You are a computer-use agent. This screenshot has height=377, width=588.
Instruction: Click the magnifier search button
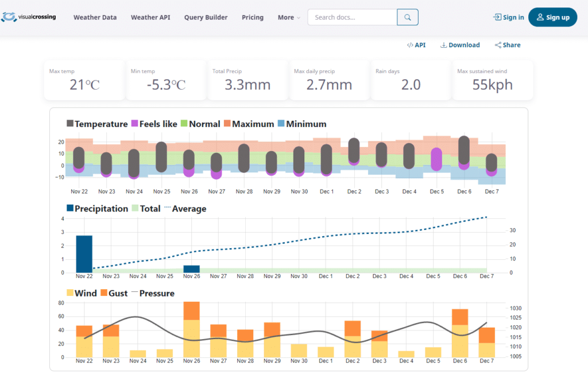tap(408, 17)
